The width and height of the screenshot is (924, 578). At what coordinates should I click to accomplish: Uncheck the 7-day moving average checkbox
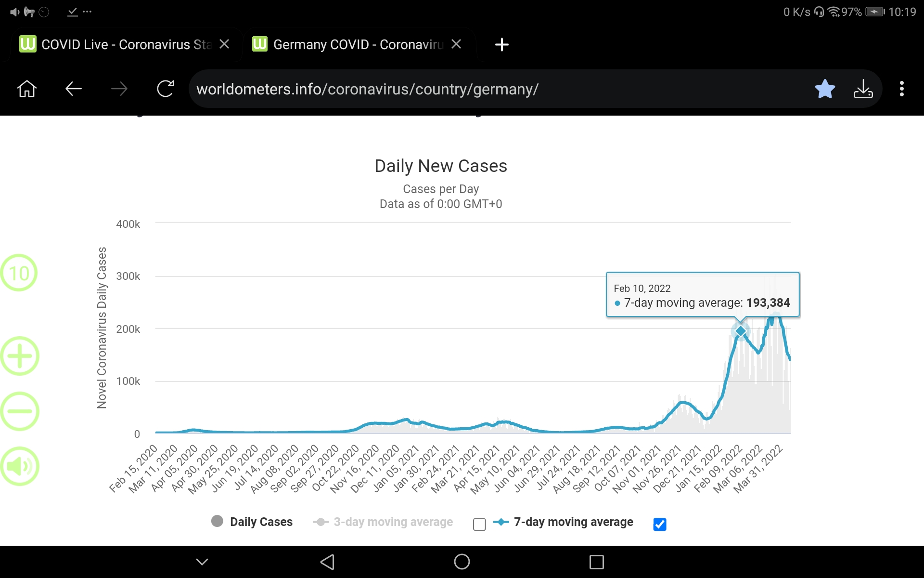click(660, 524)
